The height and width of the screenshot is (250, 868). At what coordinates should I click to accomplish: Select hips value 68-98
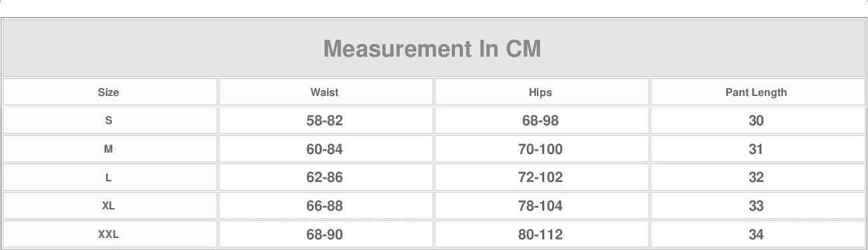point(540,121)
